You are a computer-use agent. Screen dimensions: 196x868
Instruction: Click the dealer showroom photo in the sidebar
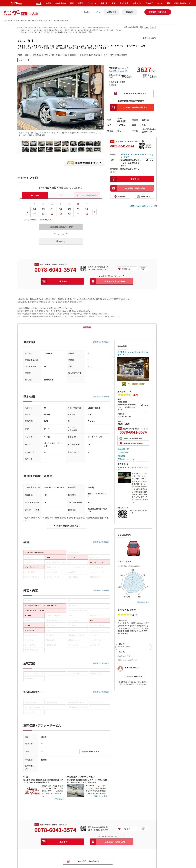[133, 369]
